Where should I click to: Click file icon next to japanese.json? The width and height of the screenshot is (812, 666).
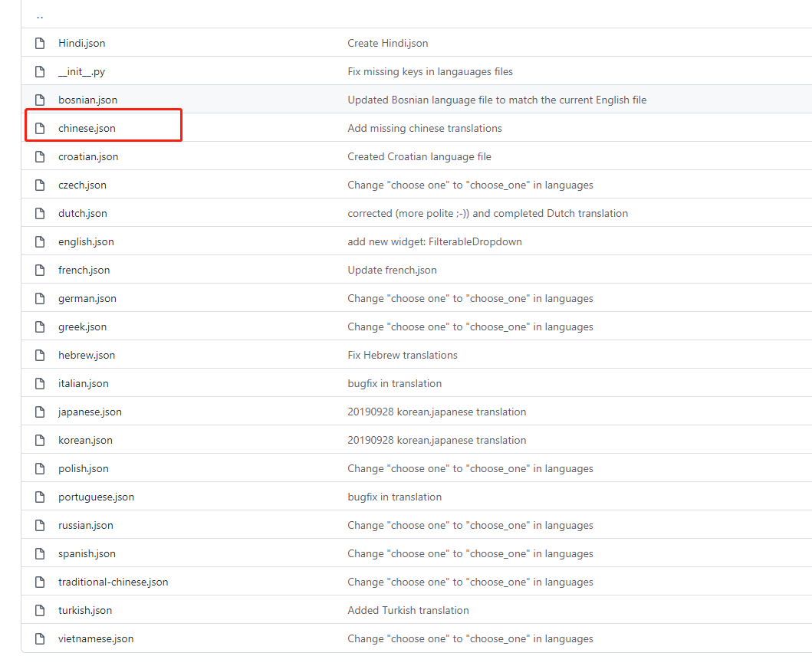click(x=40, y=412)
